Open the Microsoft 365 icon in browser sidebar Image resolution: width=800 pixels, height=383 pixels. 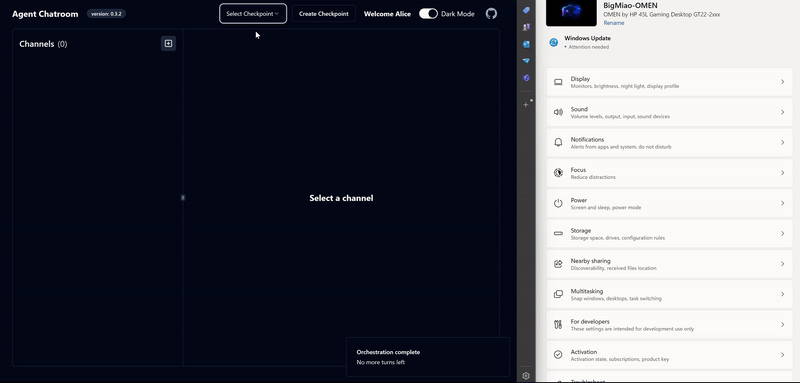click(526, 78)
